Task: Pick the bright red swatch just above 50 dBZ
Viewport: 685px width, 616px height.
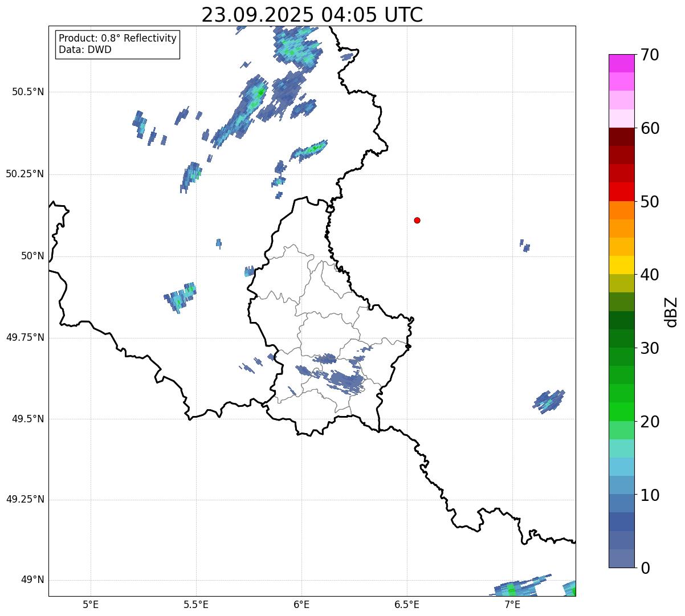Action: point(621,191)
